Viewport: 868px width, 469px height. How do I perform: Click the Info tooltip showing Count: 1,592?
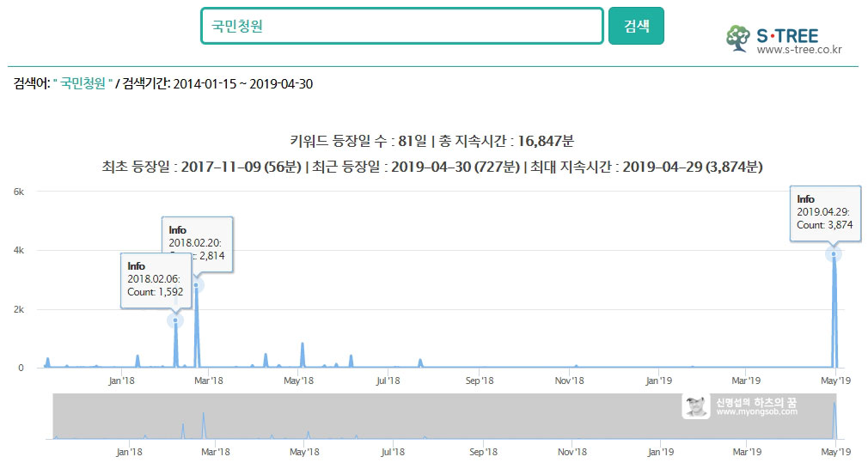click(x=156, y=279)
